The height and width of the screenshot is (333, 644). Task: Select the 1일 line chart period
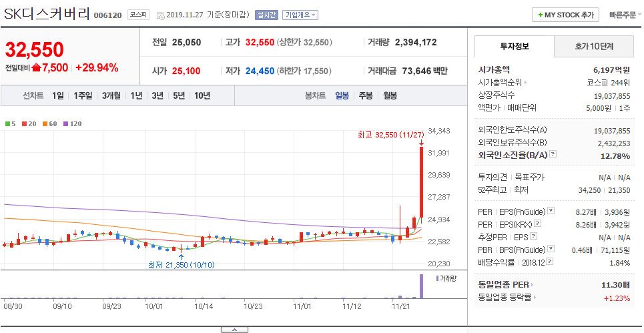pyautogui.click(x=58, y=95)
